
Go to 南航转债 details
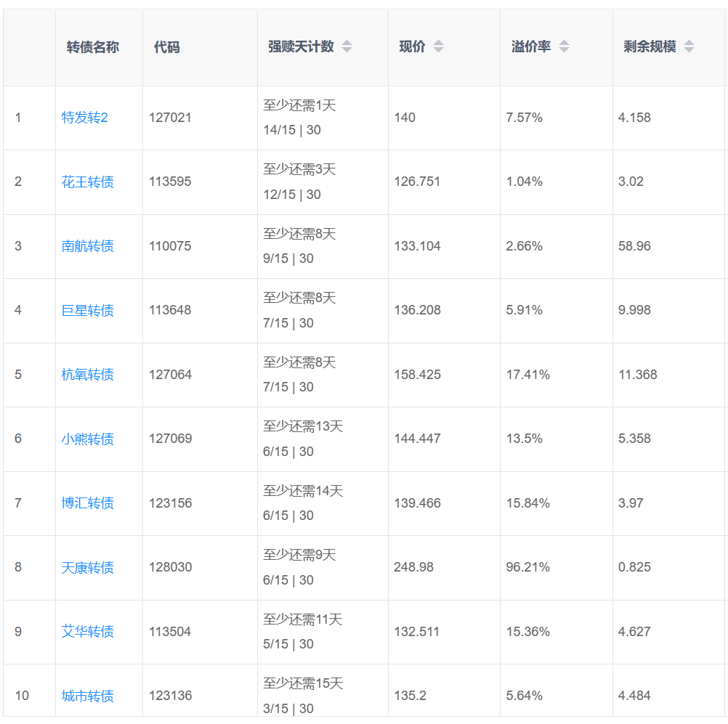[87, 246]
